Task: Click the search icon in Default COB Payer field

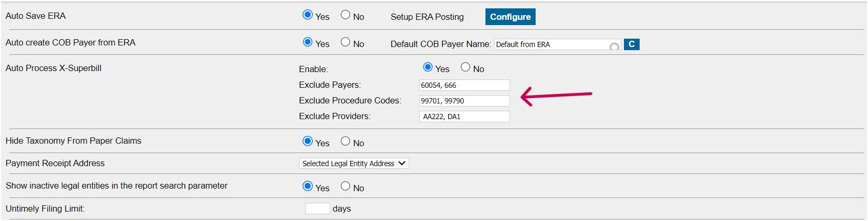Action: [615, 46]
